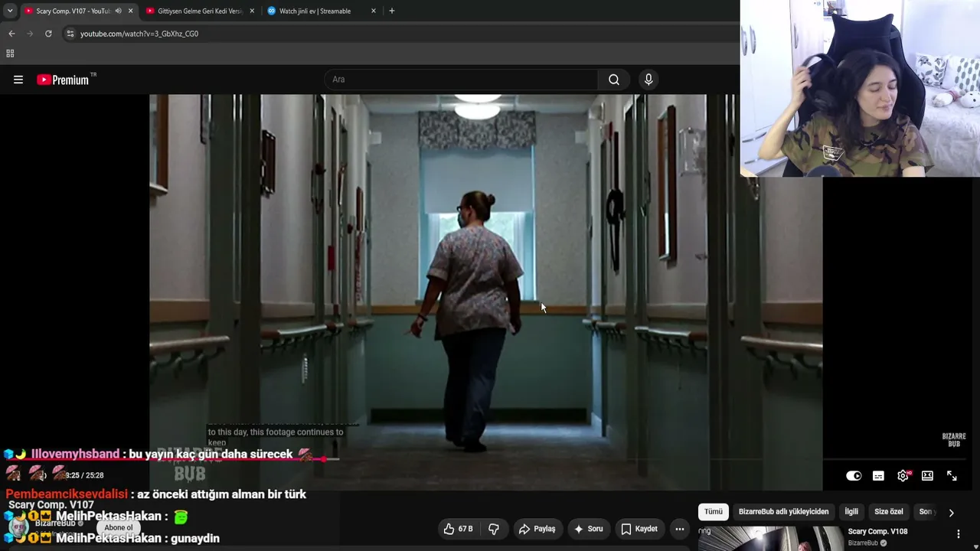
Task: Open the site information icon in address bar
Action: (70, 34)
